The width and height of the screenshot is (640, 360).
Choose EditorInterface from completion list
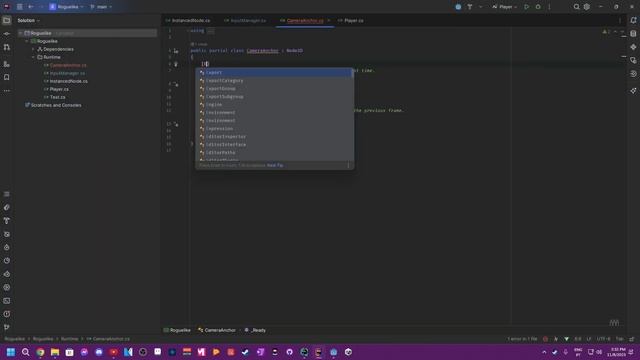pos(273,144)
